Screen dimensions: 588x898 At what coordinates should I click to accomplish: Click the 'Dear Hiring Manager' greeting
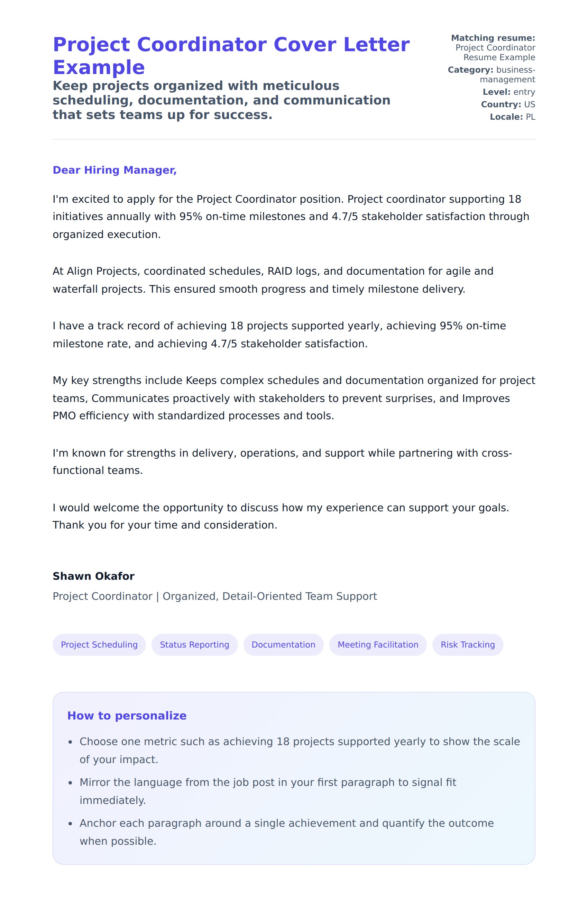(x=114, y=170)
